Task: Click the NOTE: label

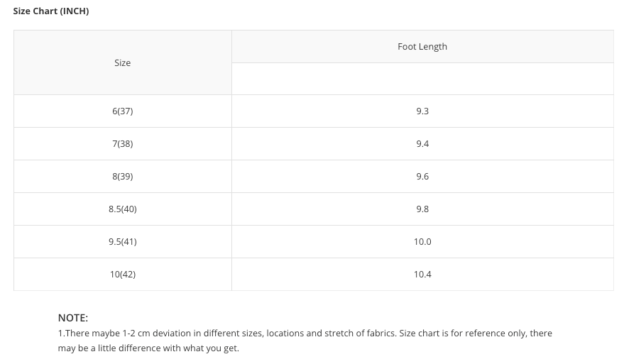Action: pyautogui.click(x=72, y=318)
